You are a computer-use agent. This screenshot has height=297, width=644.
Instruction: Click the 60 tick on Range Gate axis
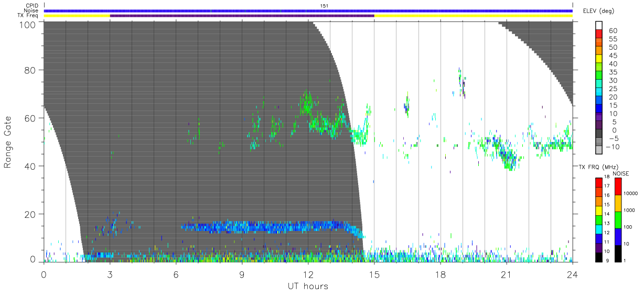tap(31, 118)
